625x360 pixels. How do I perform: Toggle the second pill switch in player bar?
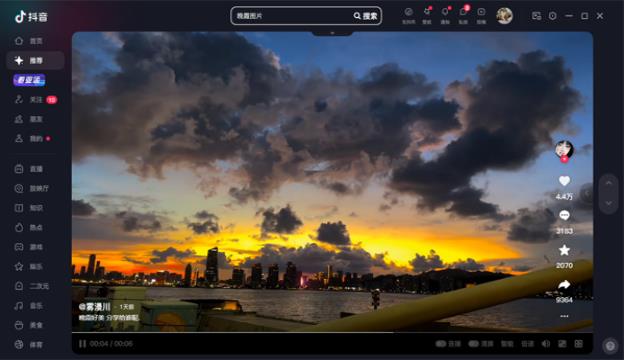[x=473, y=344]
